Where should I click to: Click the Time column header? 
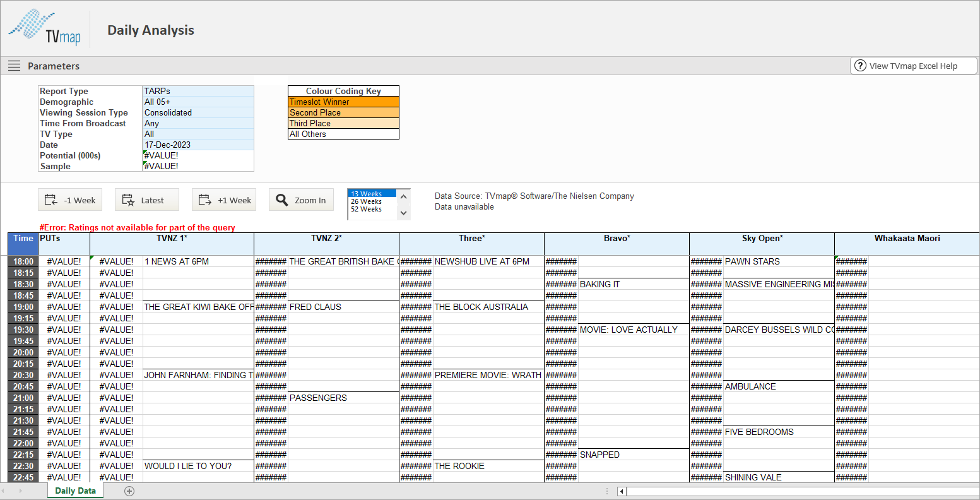tap(23, 244)
